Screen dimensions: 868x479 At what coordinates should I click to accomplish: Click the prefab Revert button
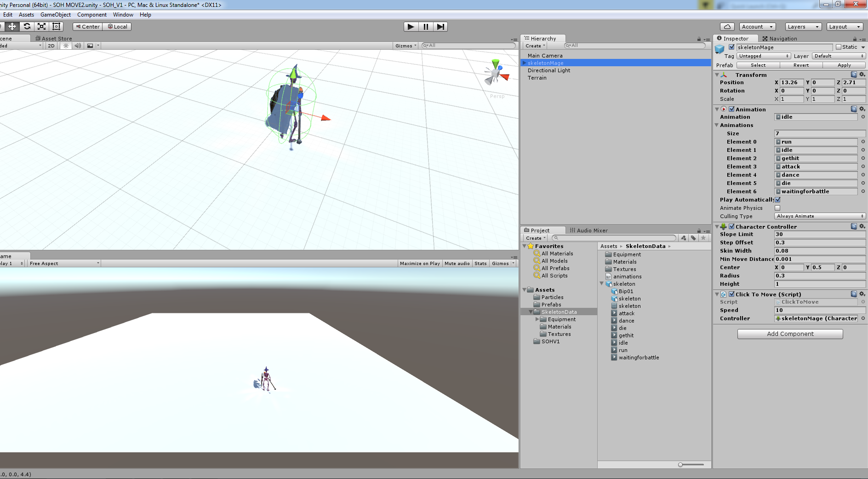pos(801,65)
